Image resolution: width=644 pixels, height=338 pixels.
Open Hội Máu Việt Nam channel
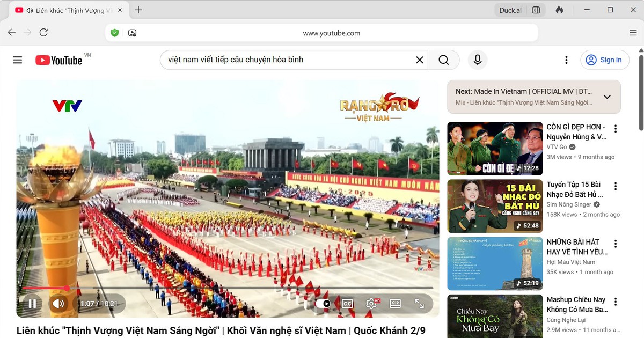571,262
